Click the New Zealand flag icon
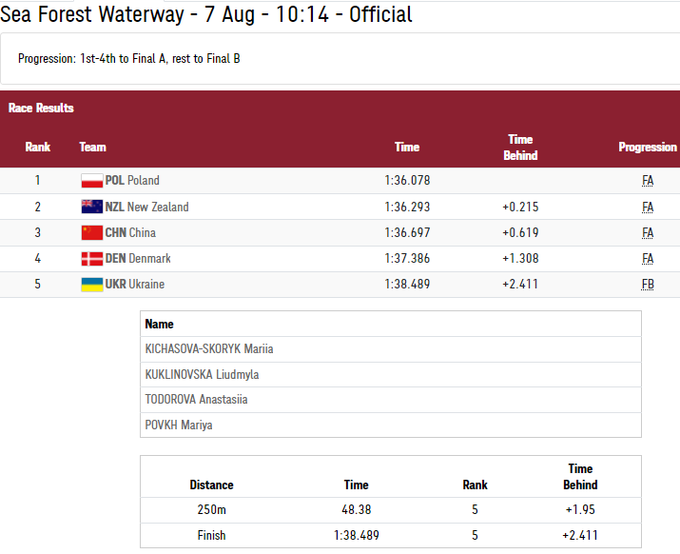 (91, 207)
